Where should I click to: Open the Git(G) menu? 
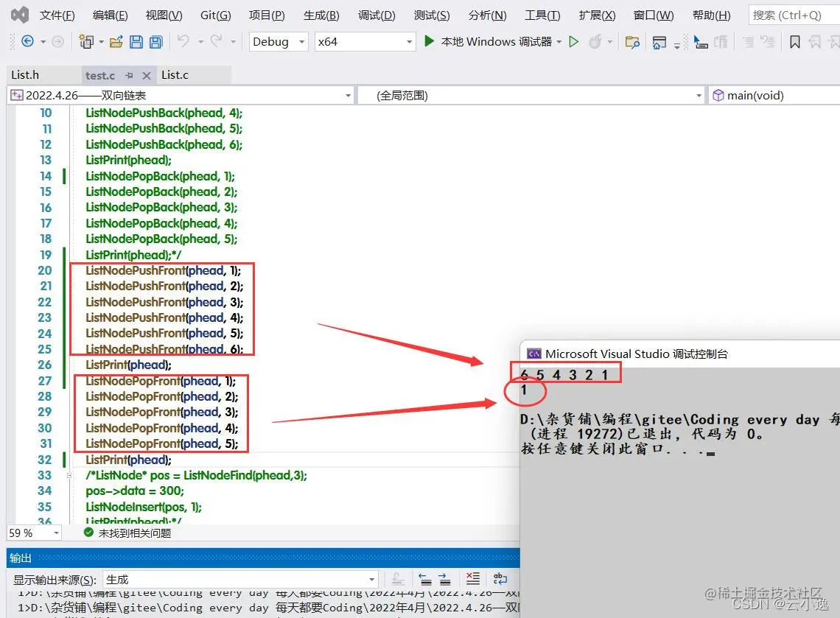click(x=215, y=15)
